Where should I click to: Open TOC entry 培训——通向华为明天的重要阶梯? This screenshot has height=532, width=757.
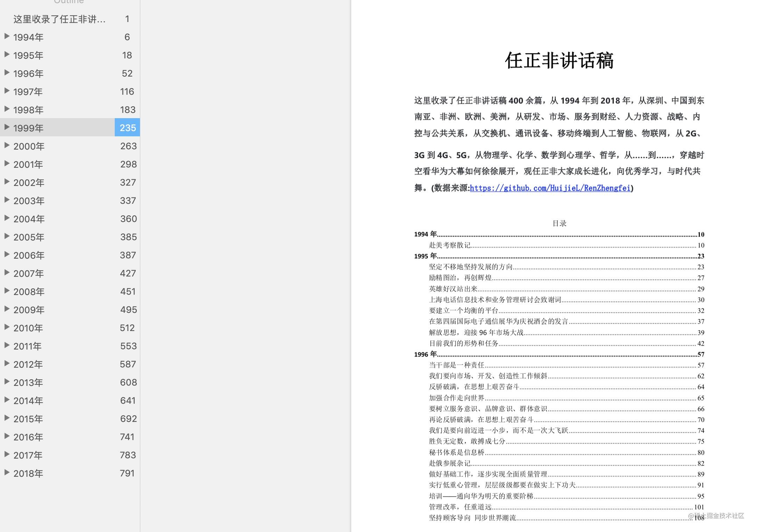(x=566, y=496)
